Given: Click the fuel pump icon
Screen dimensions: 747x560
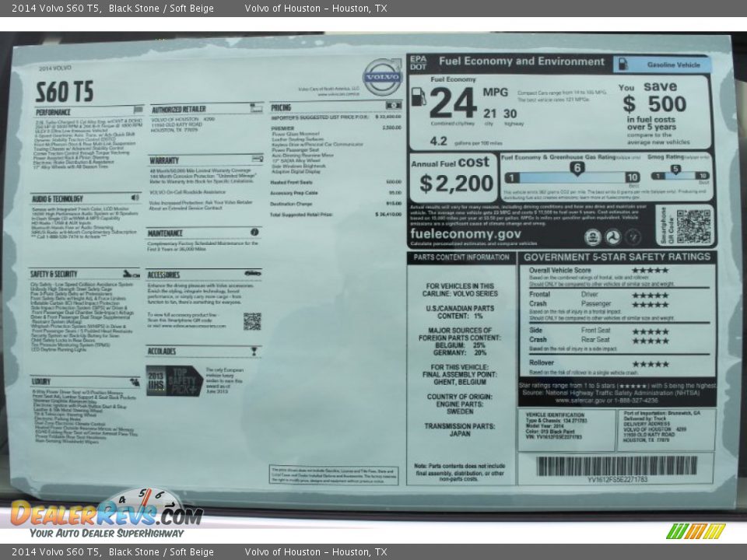Looking at the screenshot, I should [419, 97].
